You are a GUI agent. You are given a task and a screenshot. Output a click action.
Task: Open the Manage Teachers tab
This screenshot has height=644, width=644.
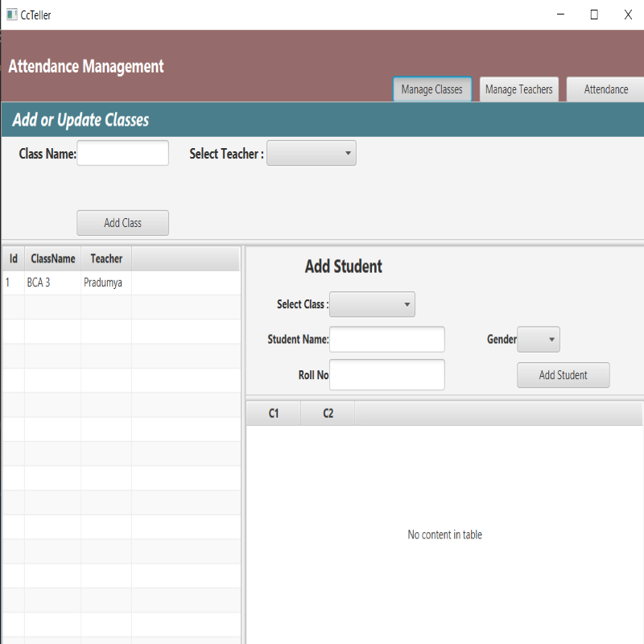518,89
